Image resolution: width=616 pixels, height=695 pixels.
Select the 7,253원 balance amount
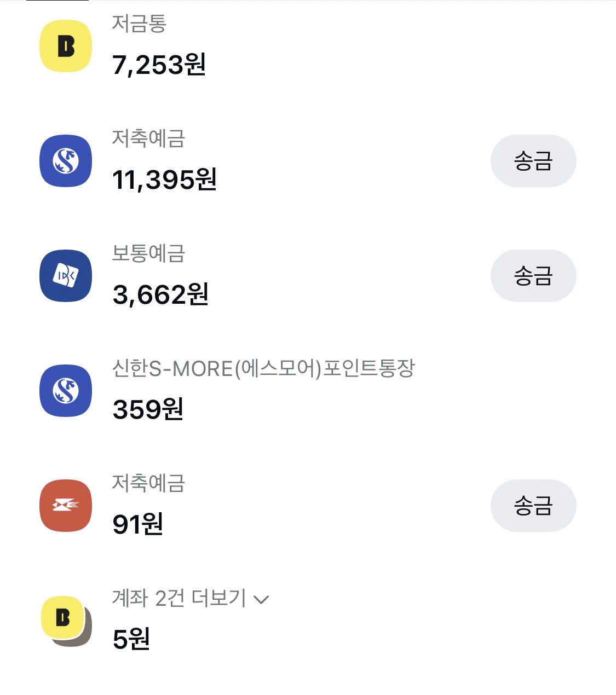pos(159,65)
